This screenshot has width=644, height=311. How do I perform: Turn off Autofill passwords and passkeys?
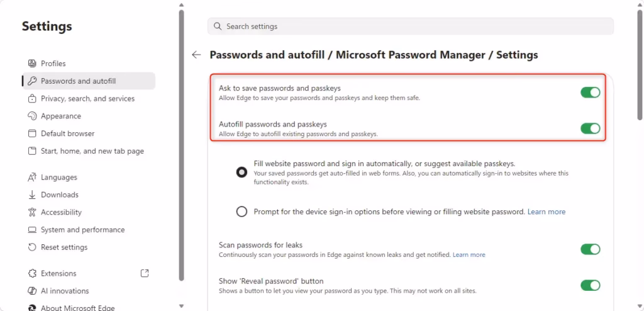pos(590,128)
